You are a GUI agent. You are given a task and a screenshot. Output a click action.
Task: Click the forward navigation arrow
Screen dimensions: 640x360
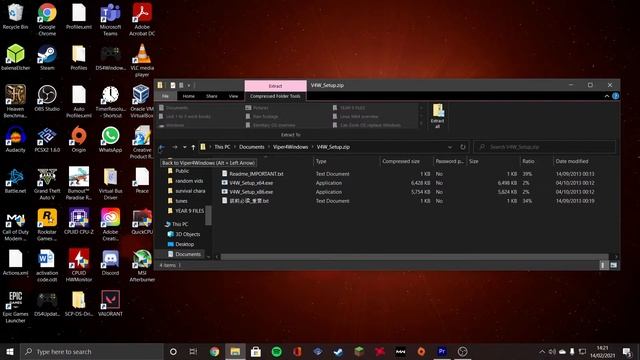coord(175,147)
